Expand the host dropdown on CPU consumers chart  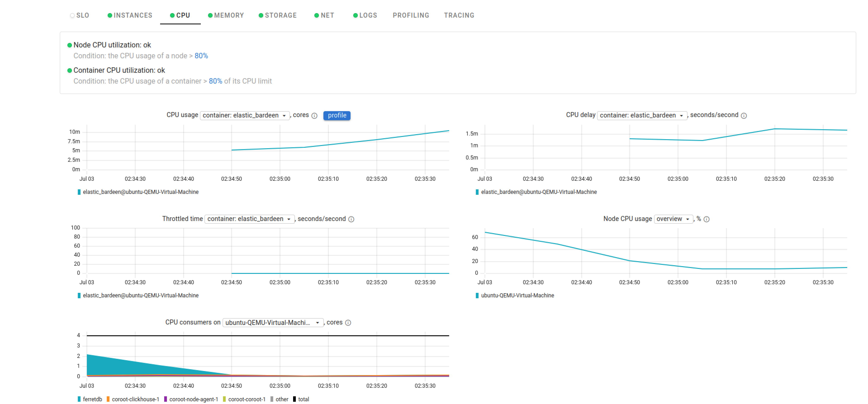click(273, 322)
